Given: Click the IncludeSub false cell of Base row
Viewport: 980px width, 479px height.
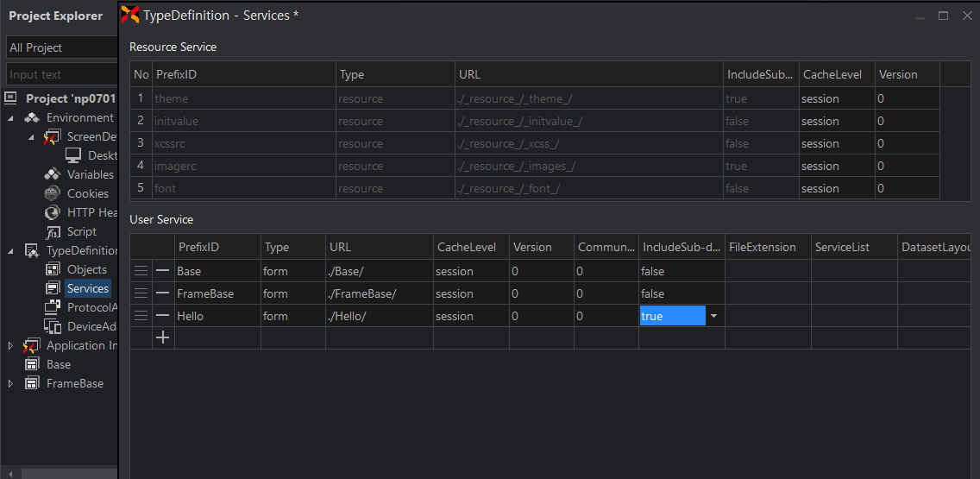Looking at the screenshot, I should [x=682, y=271].
